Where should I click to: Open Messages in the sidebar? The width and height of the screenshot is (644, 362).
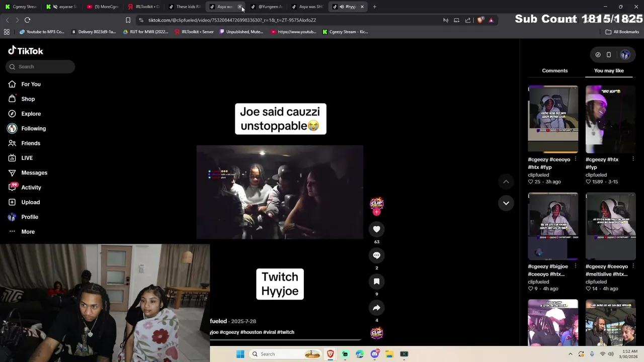tap(34, 172)
